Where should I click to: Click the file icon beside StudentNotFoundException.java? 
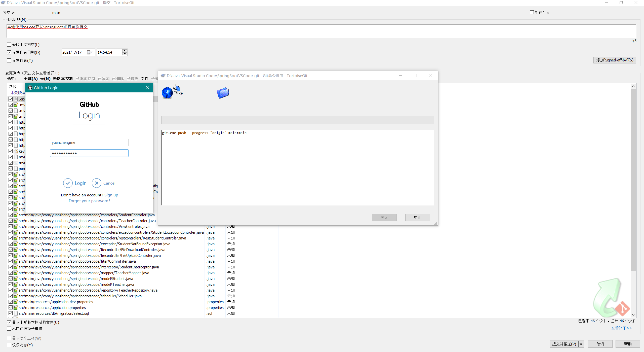[x=16, y=244]
